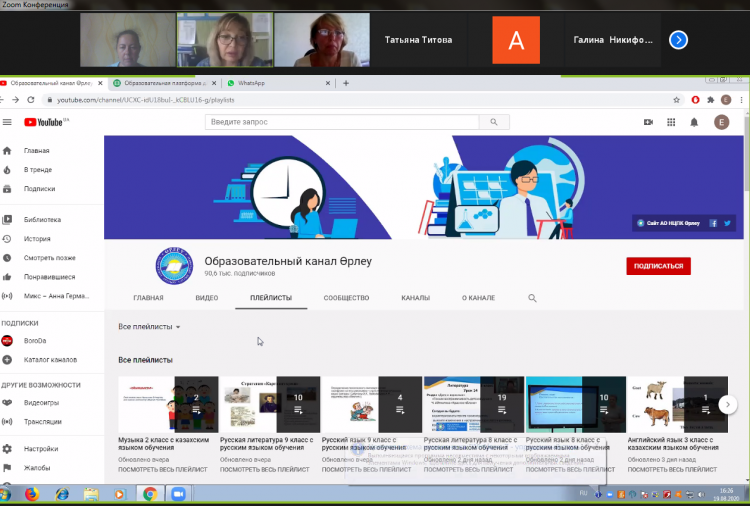
Task: Select Татьяна Титова participant tile in Zoom
Action: (419, 40)
